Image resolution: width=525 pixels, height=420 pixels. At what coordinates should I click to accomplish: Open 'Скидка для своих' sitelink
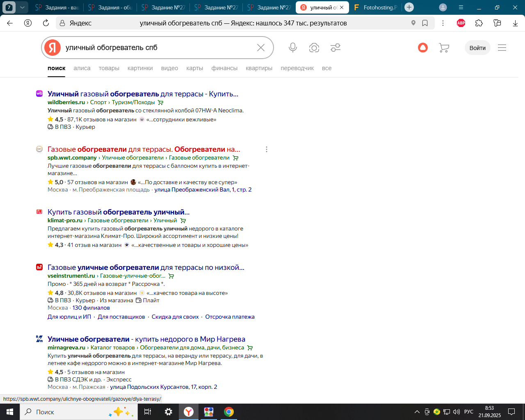click(175, 317)
